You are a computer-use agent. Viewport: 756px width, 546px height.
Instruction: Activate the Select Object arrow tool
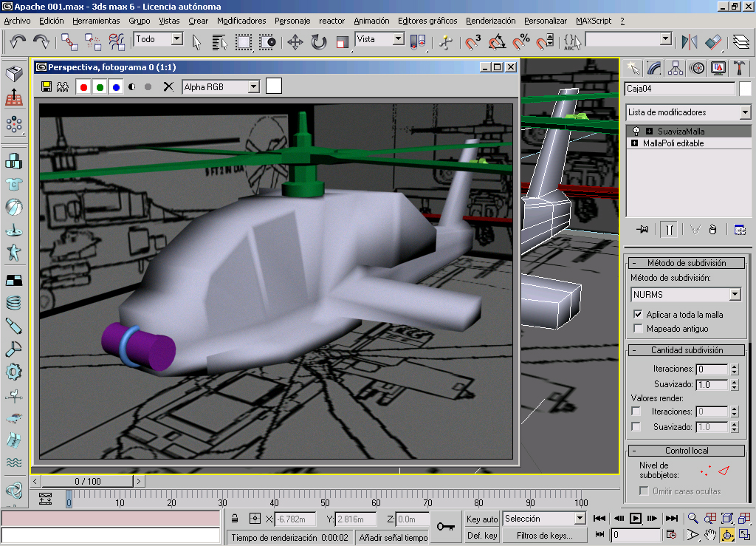pos(196,42)
